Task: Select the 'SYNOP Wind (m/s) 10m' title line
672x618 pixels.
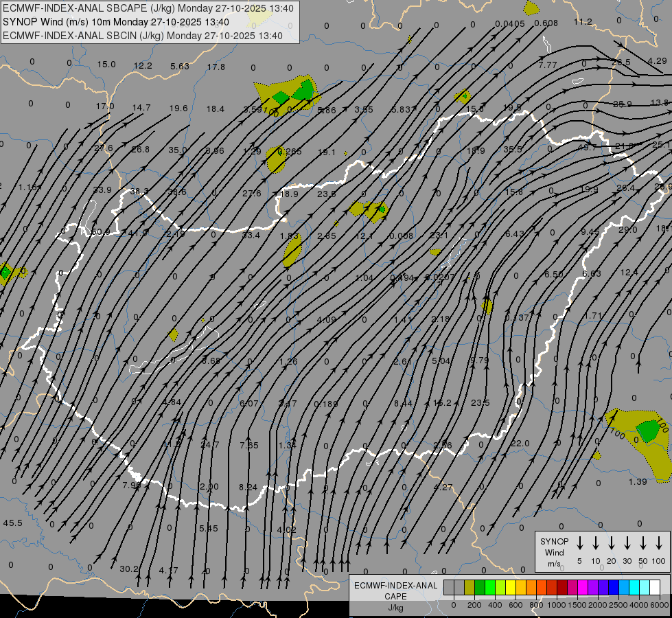Action: click(x=116, y=22)
